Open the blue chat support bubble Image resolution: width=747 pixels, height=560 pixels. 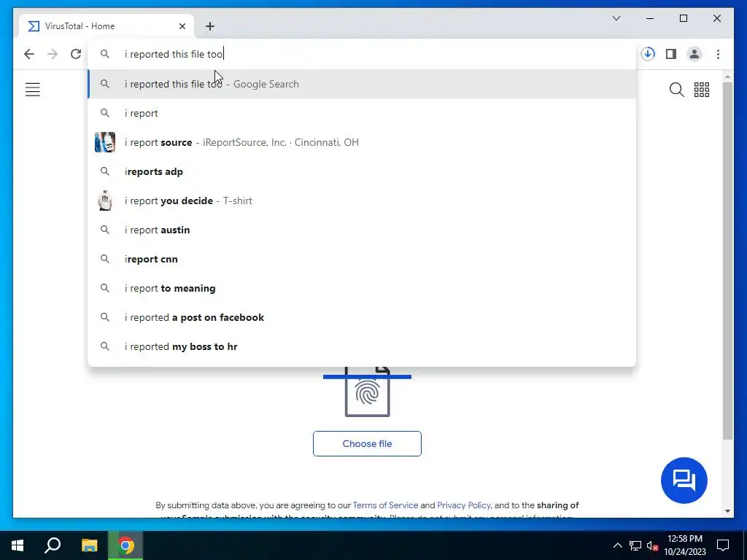(x=684, y=480)
